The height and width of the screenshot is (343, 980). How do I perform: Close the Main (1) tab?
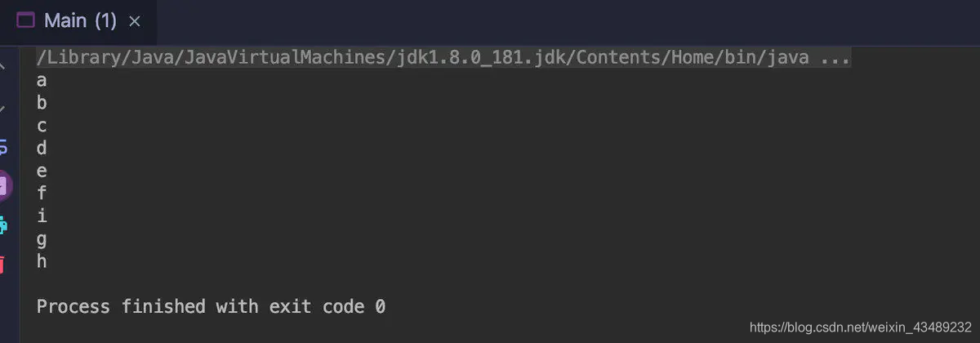[x=135, y=22]
